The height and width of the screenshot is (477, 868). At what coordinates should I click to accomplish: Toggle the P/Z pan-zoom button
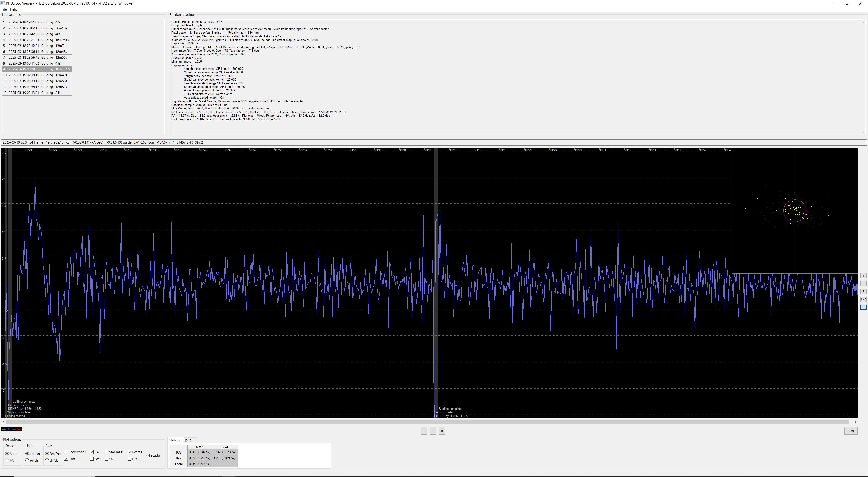point(863,299)
